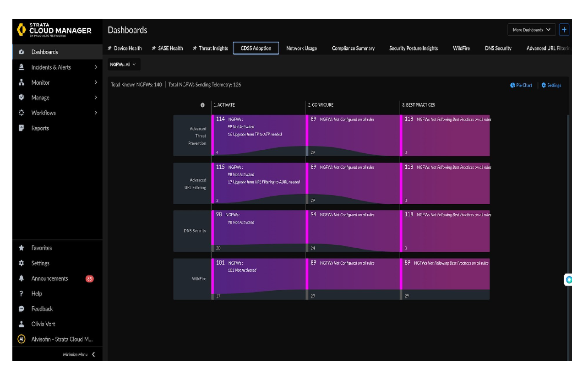Click the Incidents & Alerts bell icon
The width and height of the screenshot is (588, 380).
pyautogui.click(x=21, y=67)
